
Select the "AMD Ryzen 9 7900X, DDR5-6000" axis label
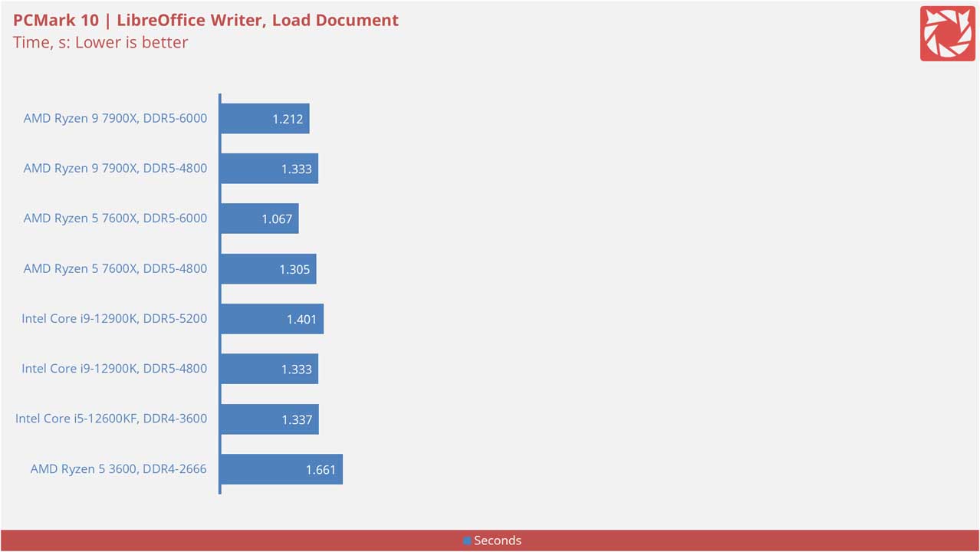point(115,118)
